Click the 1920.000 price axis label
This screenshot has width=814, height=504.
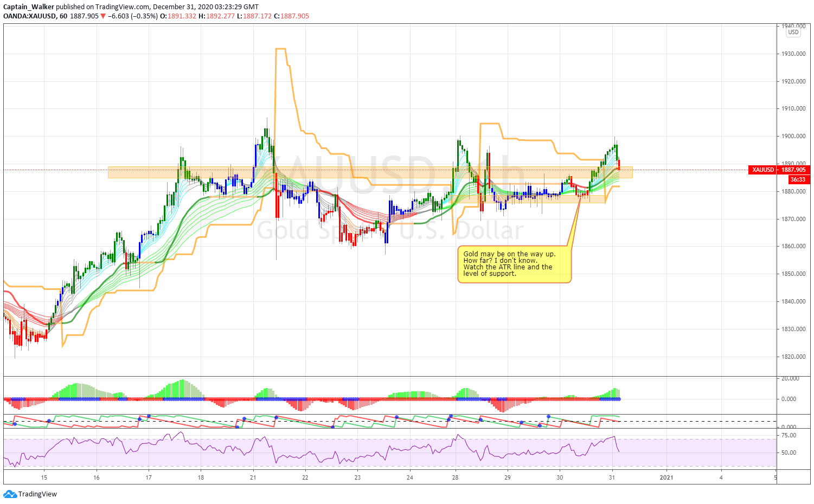[x=793, y=81]
